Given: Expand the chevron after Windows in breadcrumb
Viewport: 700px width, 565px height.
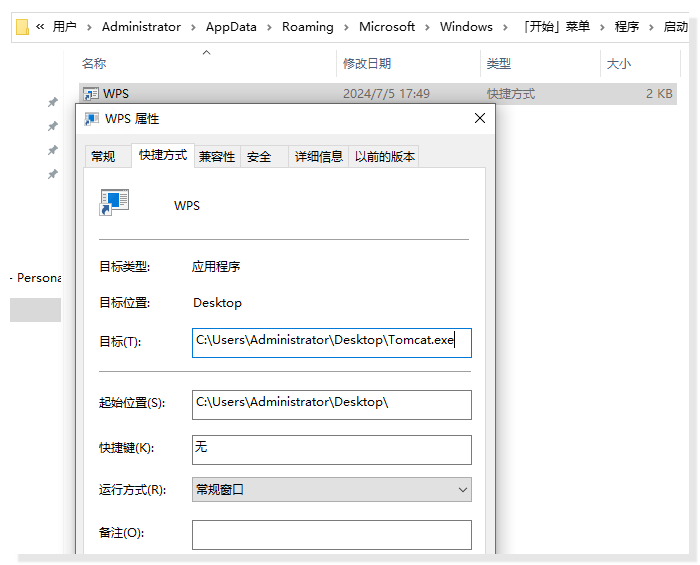Looking at the screenshot, I should pyautogui.click(x=504, y=27).
